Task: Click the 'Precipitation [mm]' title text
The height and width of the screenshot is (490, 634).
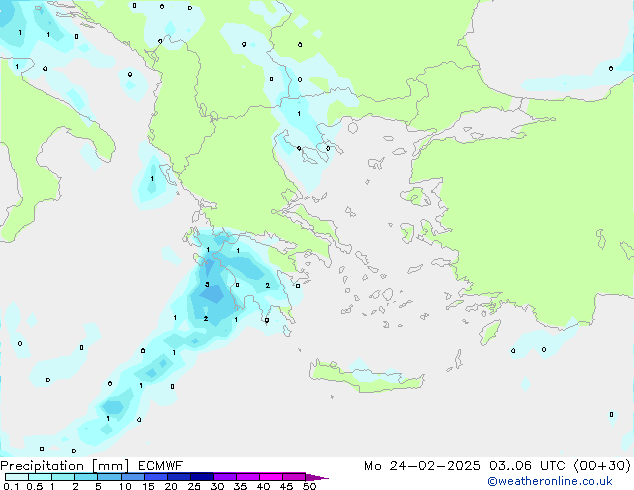Action: [x=65, y=466]
